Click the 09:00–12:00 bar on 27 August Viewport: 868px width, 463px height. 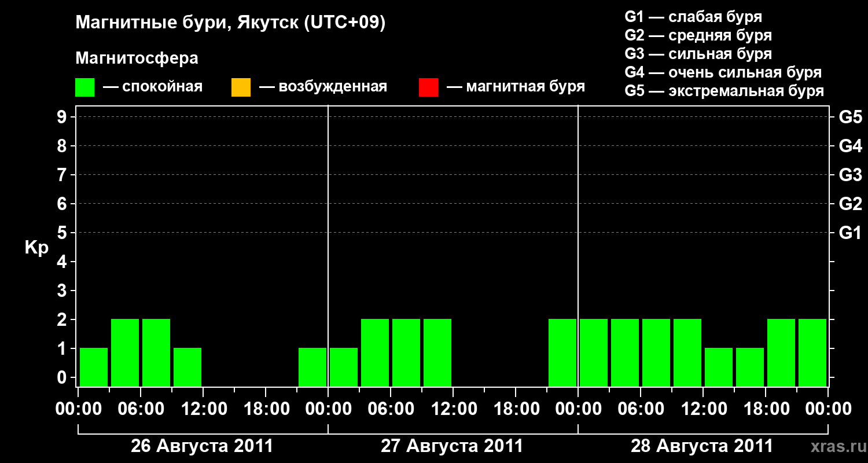click(437, 352)
